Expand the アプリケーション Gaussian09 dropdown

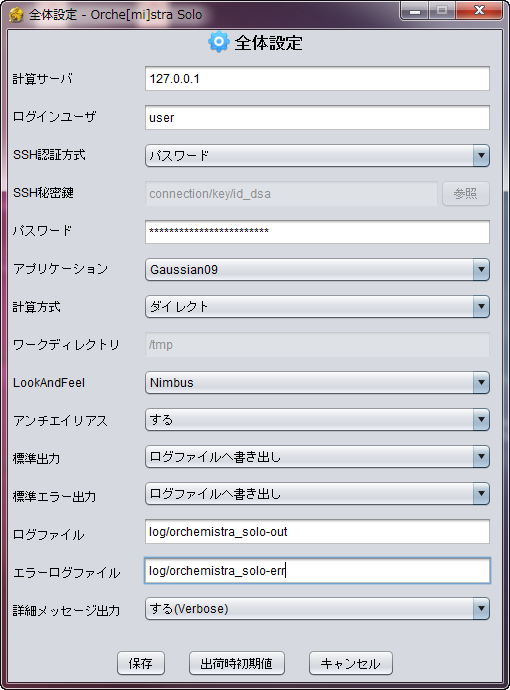tap(317, 269)
